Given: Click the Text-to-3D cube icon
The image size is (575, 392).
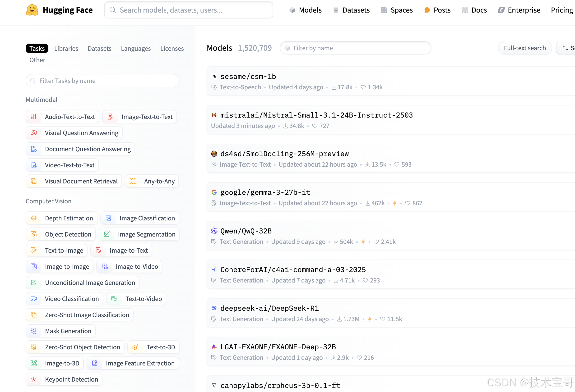Looking at the screenshot, I should [135, 347].
